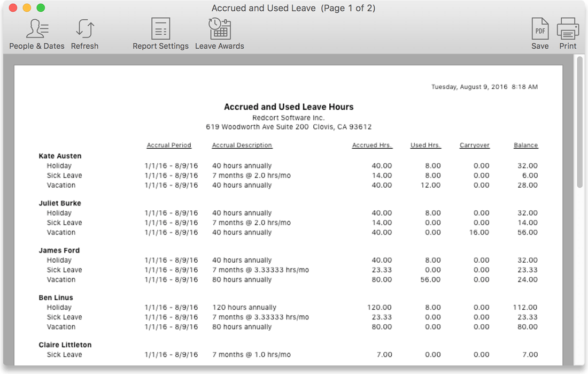Click James Ford's Holiday accrual period
Screen dimensions: 588x374
(x=171, y=261)
